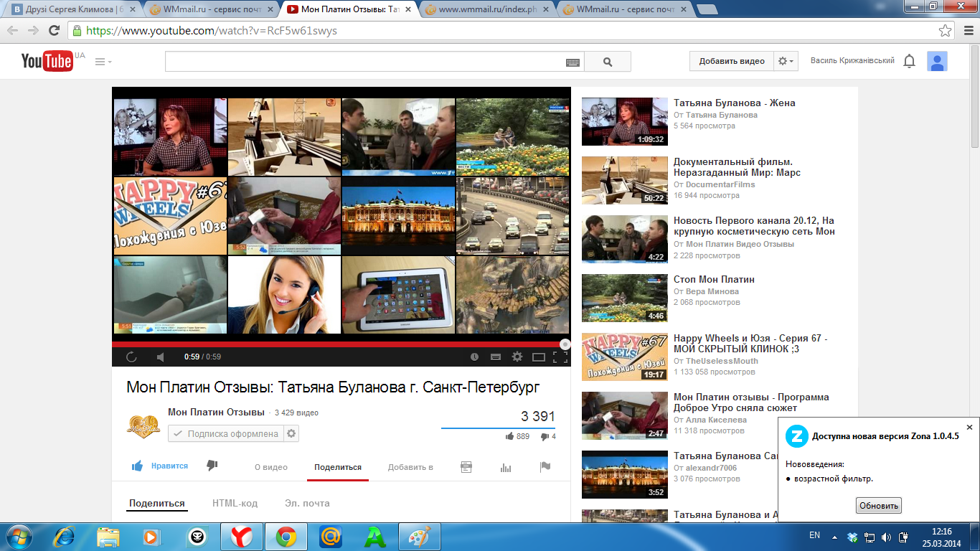Switch the player to theater mode
This screenshot has width=980, height=551.
539,357
